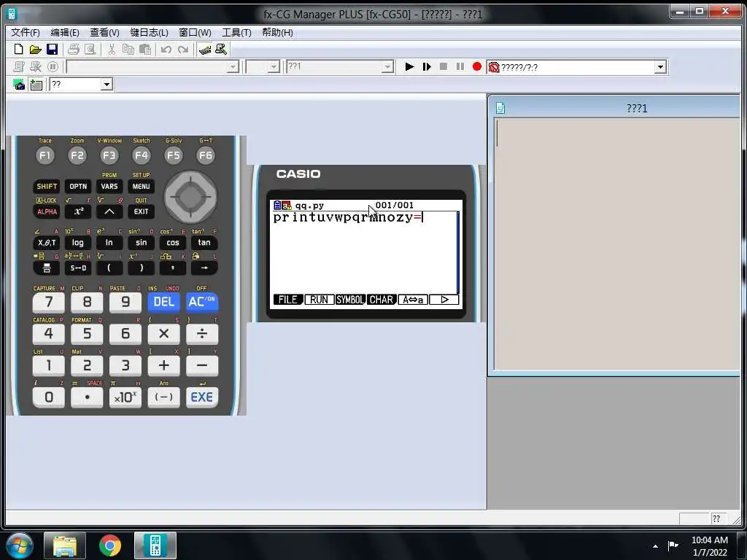The width and height of the screenshot is (747, 560).
Task: Click the Cut scissors icon
Action: (112, 49)
